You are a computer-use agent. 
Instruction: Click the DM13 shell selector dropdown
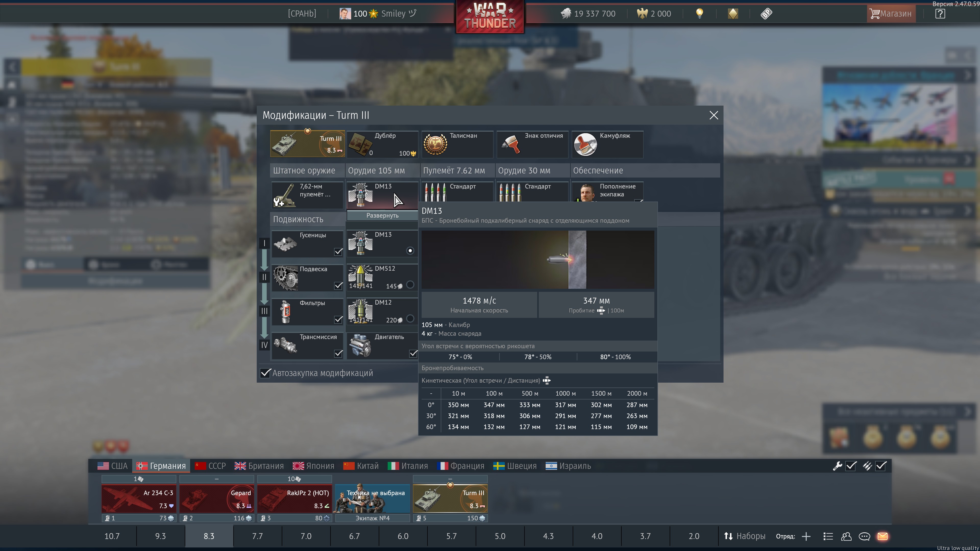pyautogui.click(x=382, y=195)
